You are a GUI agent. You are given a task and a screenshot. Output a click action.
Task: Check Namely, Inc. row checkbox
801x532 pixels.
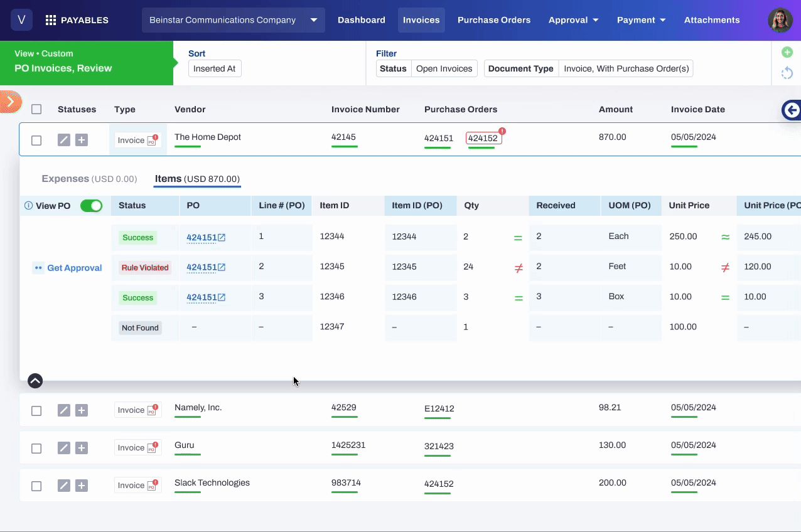[x=36, y=411]
